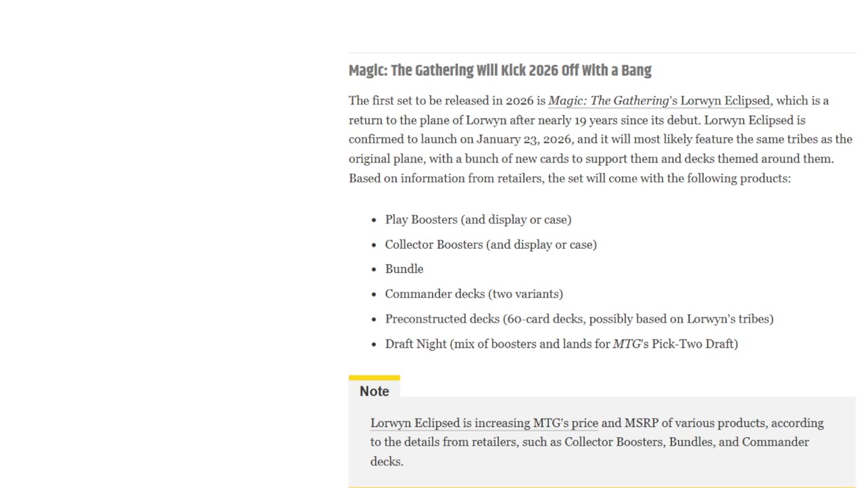This screenshot has height=488, width=868.
Task: Click the Draft Night list item
Action: [x=561, y=344]
